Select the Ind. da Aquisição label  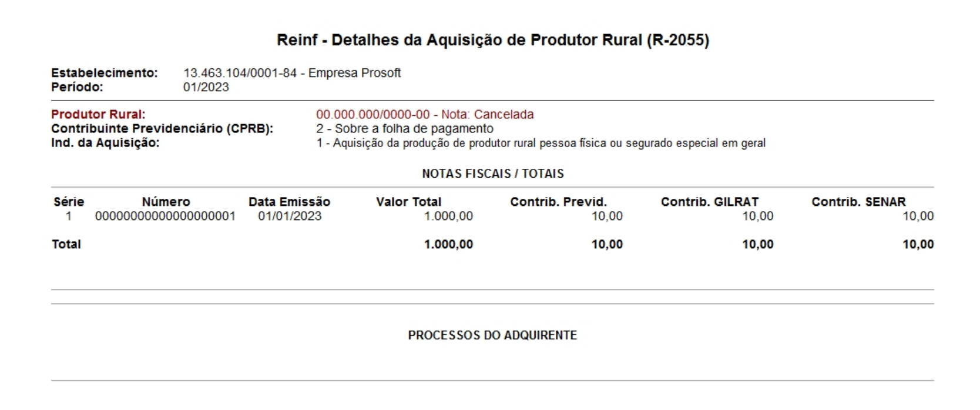[105, 142]
